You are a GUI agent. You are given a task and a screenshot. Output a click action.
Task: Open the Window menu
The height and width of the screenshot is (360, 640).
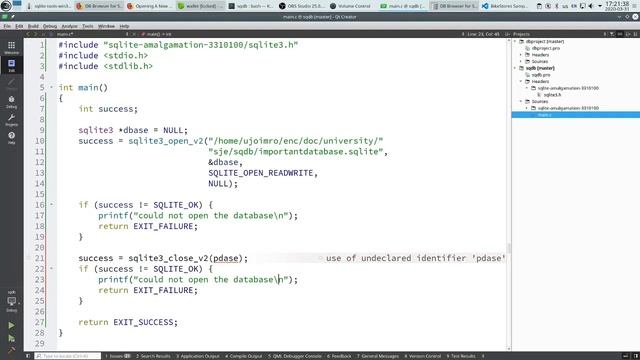tap(106, 26)
